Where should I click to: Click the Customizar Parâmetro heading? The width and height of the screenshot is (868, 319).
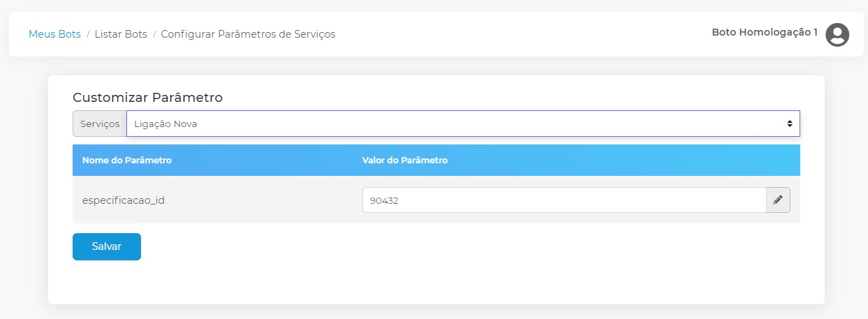click(x=147, y=98)
